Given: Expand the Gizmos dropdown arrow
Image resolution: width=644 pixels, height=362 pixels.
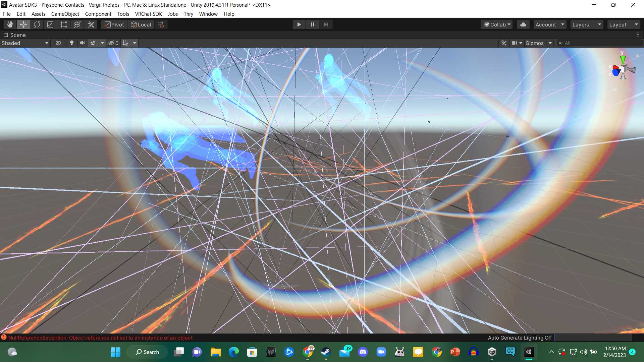Looking at the screenshot, I should (550, 43).
